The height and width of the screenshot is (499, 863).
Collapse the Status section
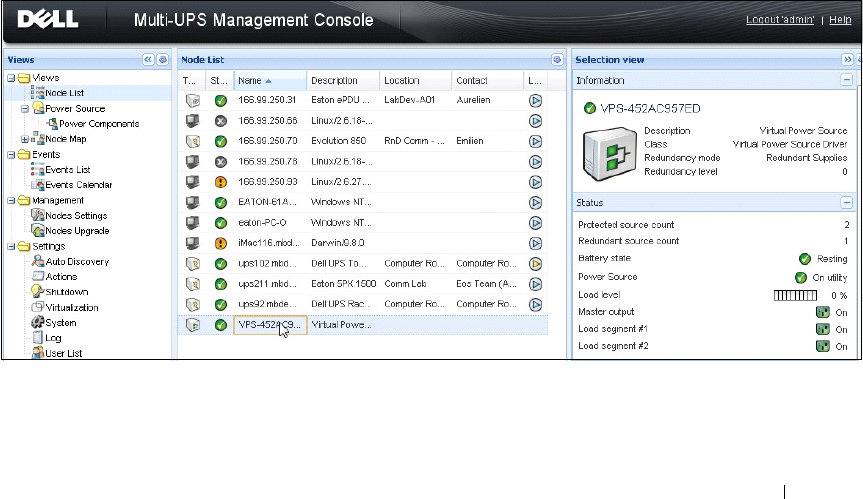[x=847, y=203]
